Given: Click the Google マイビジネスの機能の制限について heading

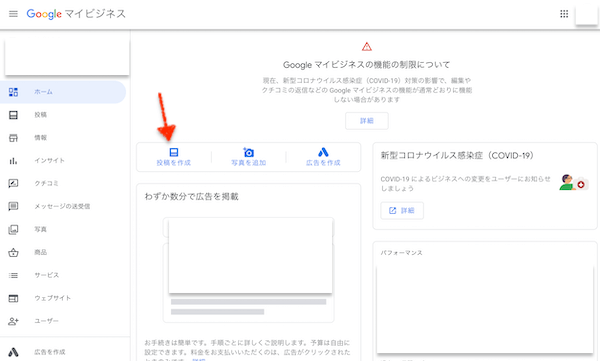Looking at the screenshot, I should (x=366, y=65).
